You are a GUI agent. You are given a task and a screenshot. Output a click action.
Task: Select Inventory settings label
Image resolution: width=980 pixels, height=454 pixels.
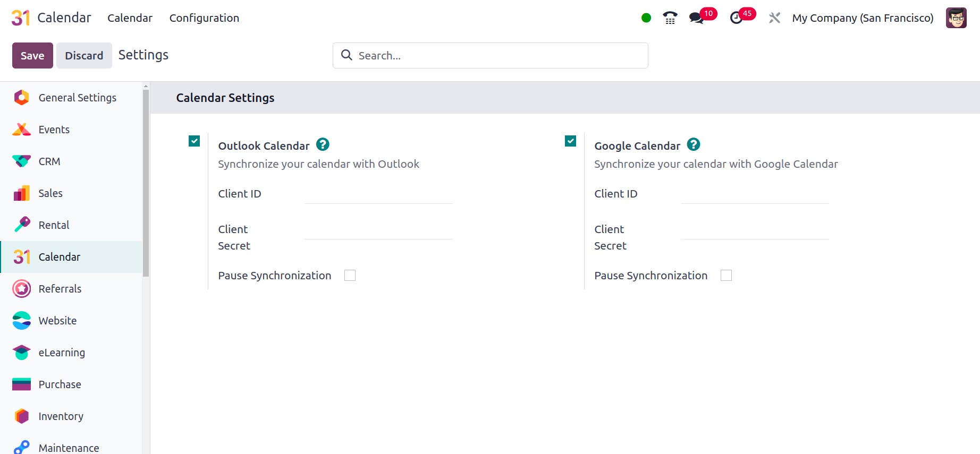(x=61, y=416)
